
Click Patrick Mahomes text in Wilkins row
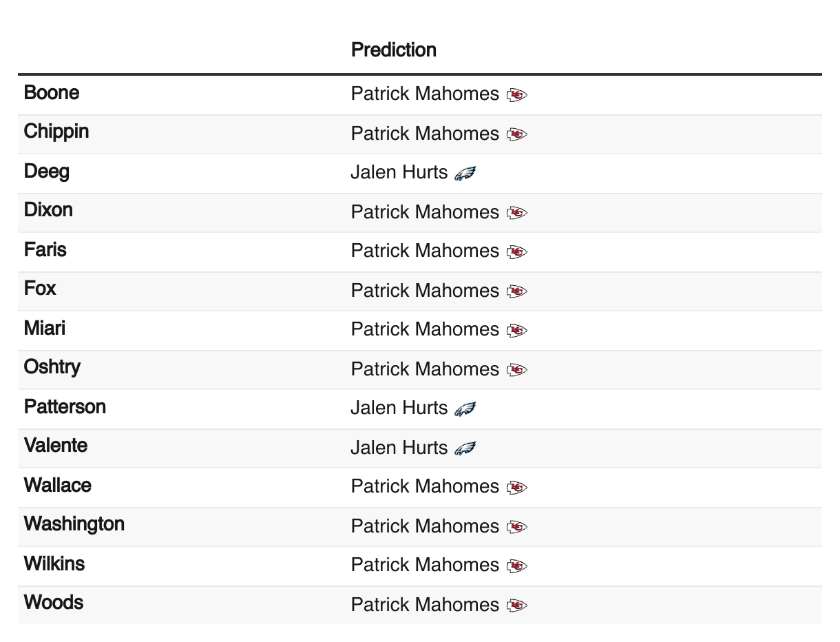click(425, 565)
